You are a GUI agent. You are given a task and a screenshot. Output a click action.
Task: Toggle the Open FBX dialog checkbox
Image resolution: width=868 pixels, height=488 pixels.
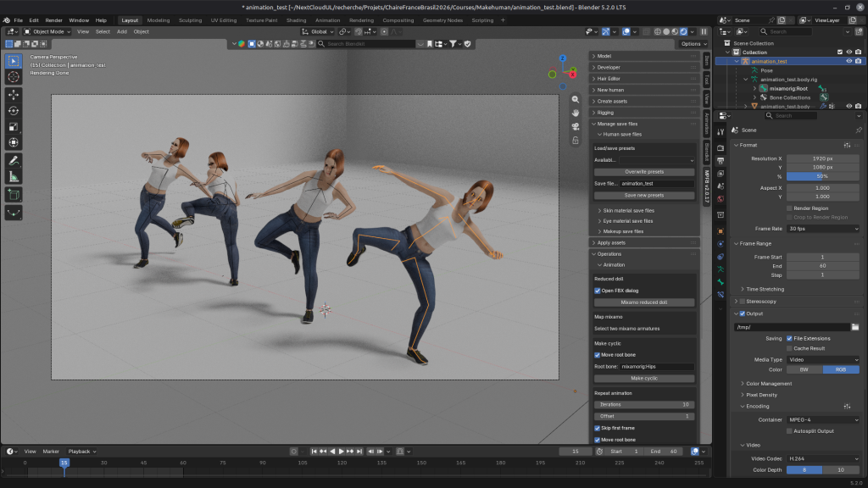pyautogui.click(x=598, y=291)
